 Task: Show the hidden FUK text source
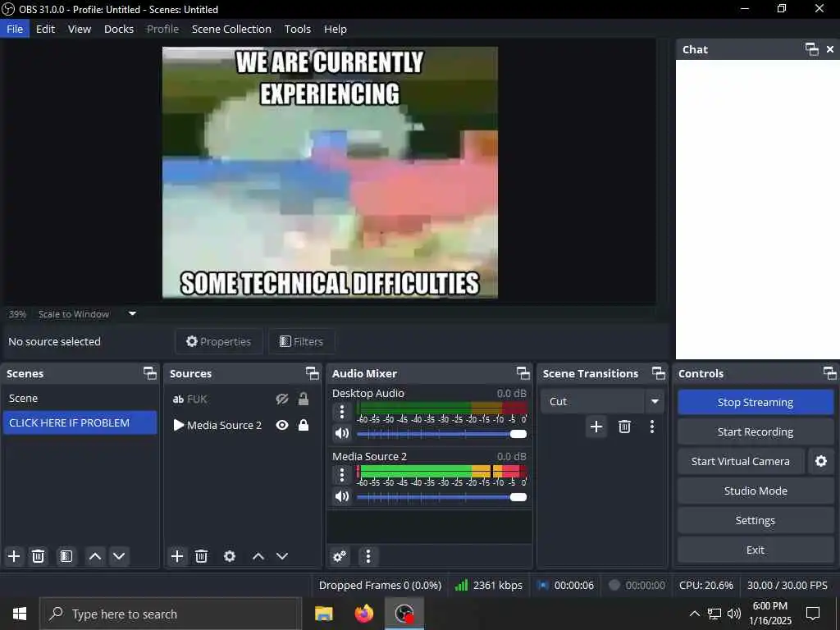pyautogui.click(x=282, y=399)
